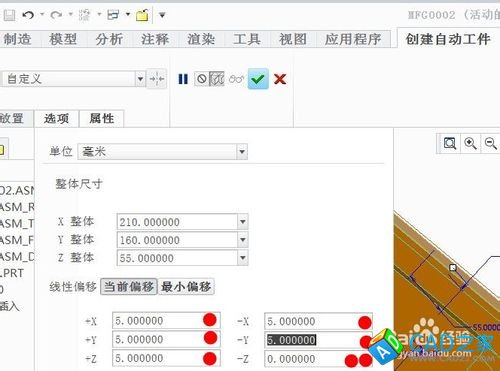Viewport: 500px width, 371px height.
Task: Open the 应用程序 ribbon tab
Action: click(353, 39)
